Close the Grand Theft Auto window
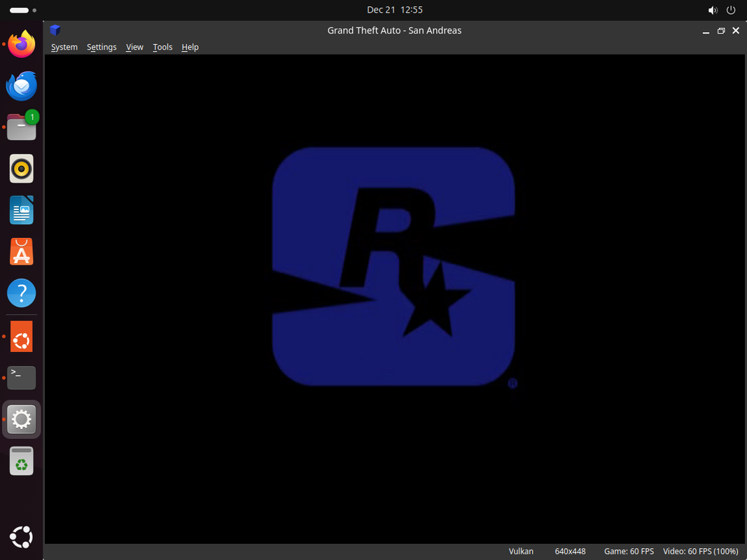Image resolution: width=747 pixels, height=560 pixels. 736,31
